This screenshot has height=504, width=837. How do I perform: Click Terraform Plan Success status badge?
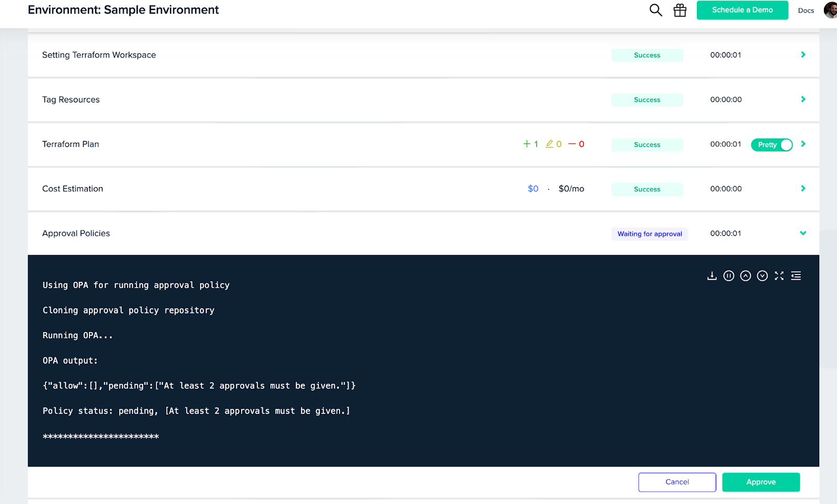coord(647,145)
